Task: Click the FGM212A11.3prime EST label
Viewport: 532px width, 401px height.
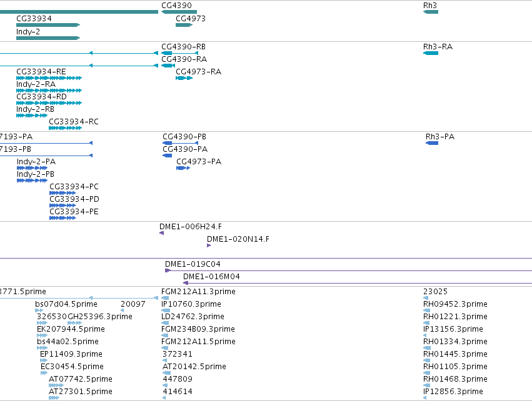Action: click(198, 292)
